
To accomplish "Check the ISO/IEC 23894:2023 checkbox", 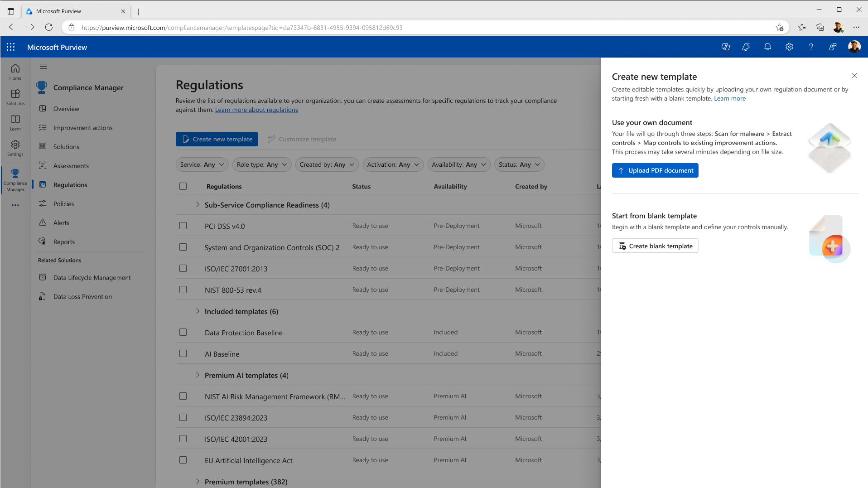I will pyautogui.click(x=183, y=417).
